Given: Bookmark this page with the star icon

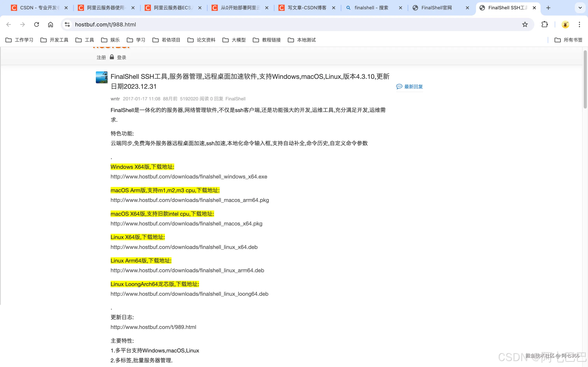Looking at the screenshot, I should tap(525, 24).
